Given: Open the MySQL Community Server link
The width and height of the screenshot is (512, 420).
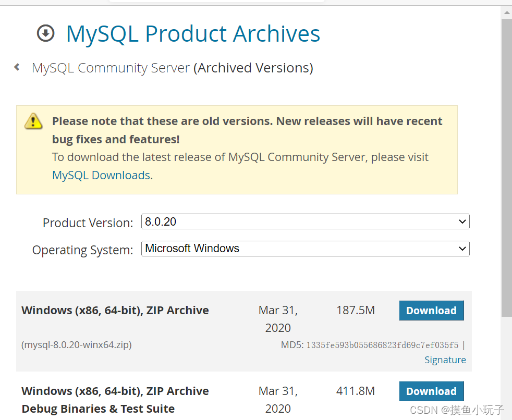Looking at the screenshot, I should pyautogui.click(x=111, y=68).
